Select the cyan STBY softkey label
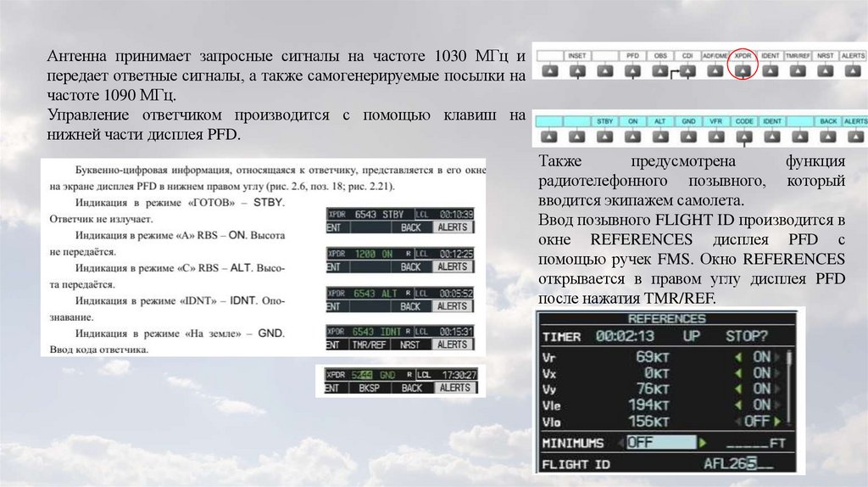 [604, 120]
